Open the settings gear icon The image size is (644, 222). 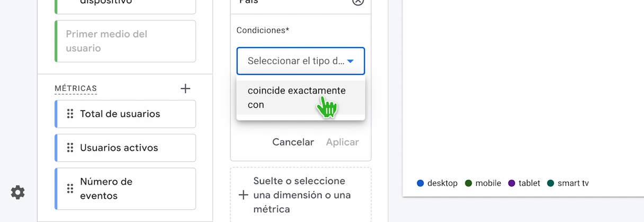[x=18, y=192]
